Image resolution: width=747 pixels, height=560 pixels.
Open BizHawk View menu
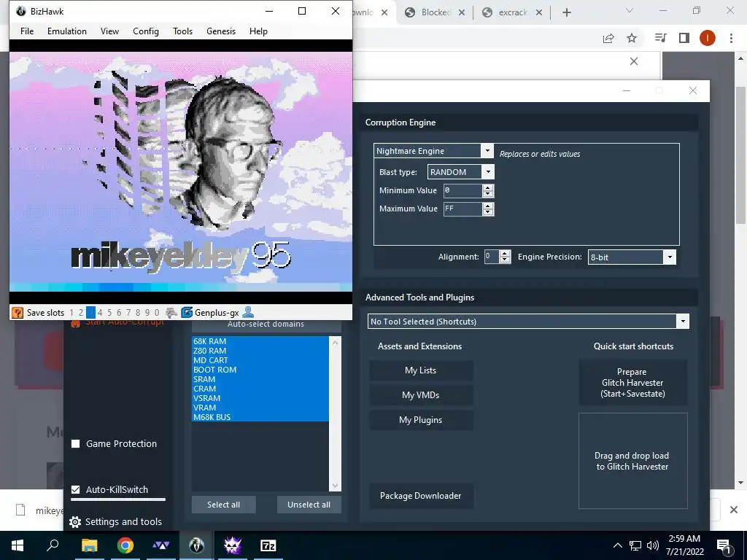click(109, 31)
